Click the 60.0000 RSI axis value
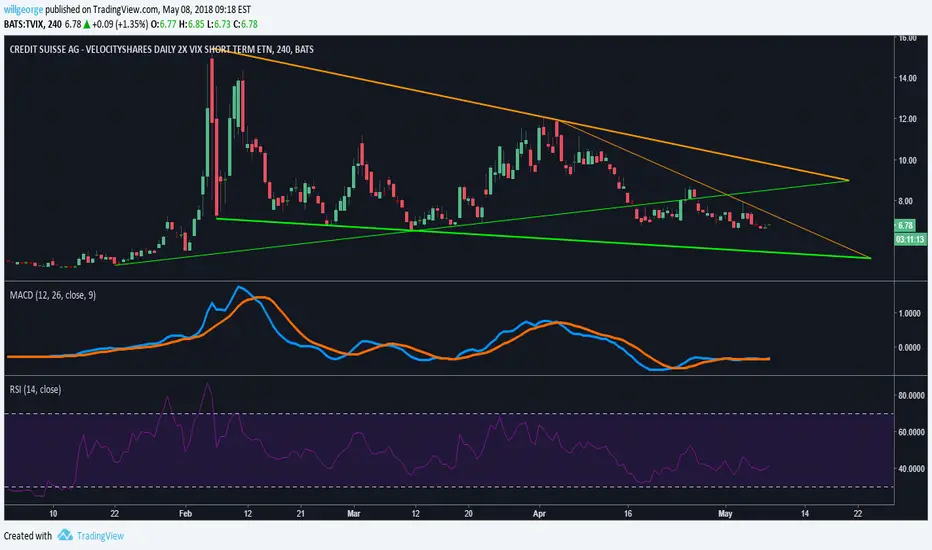 [x=912, y=432]
